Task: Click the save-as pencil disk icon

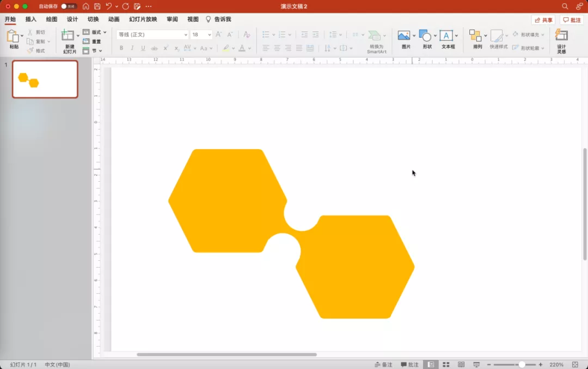Action: pos(137,7)
